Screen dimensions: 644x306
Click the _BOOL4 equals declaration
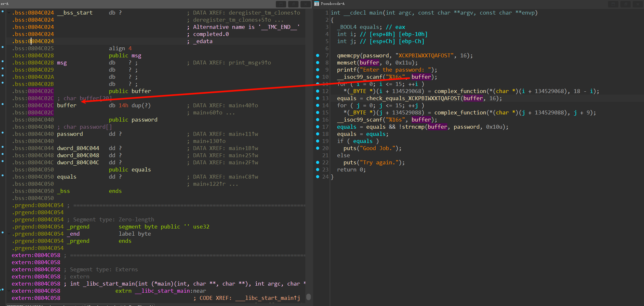pyautogui.click(x=360, y=27)
